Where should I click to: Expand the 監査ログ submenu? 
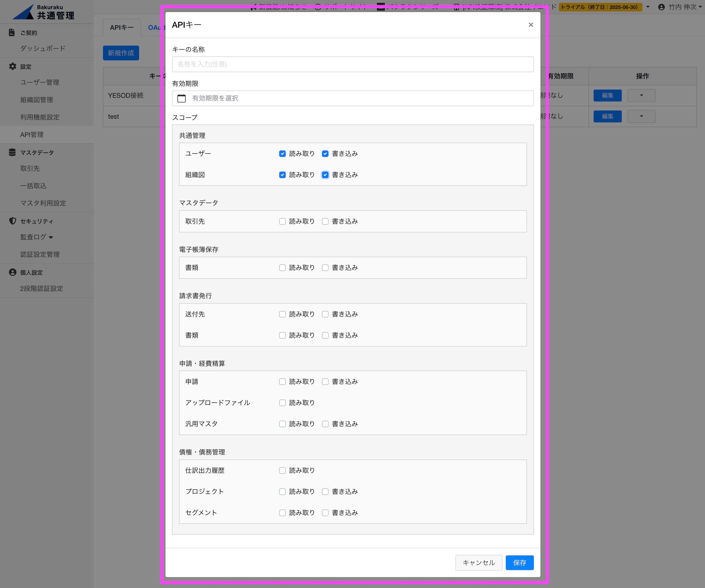36,237
